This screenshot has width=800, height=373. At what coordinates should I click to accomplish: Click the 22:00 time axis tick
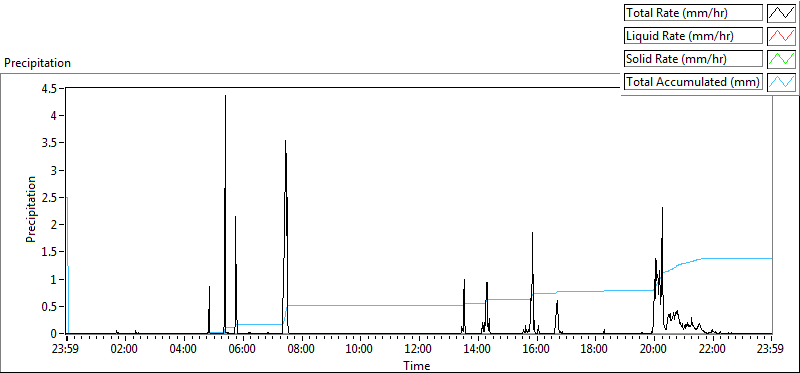(x=713, y=350)
